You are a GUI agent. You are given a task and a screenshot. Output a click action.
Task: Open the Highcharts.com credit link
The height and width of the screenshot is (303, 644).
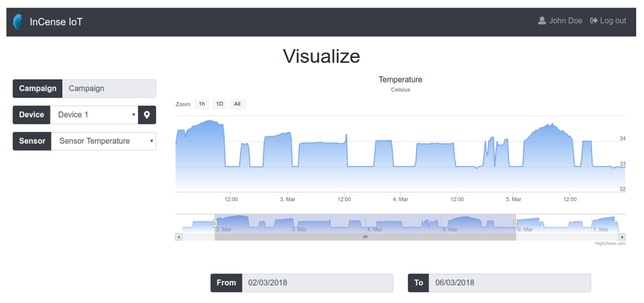click(610, 243)
